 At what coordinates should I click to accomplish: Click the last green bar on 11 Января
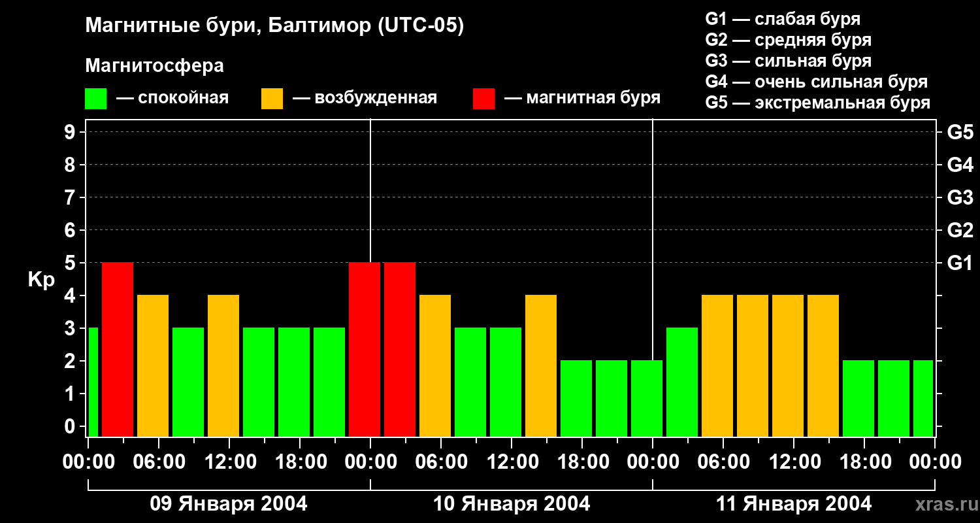923,398
